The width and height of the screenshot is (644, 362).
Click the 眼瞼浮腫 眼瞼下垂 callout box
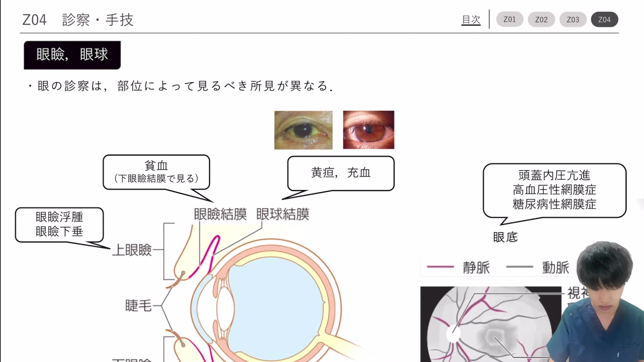[x=59, y=224]
